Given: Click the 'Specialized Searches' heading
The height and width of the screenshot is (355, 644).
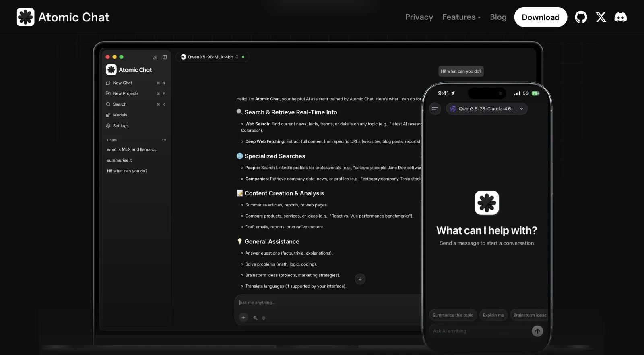Looking at the screenshot, I should coord(275,156).
